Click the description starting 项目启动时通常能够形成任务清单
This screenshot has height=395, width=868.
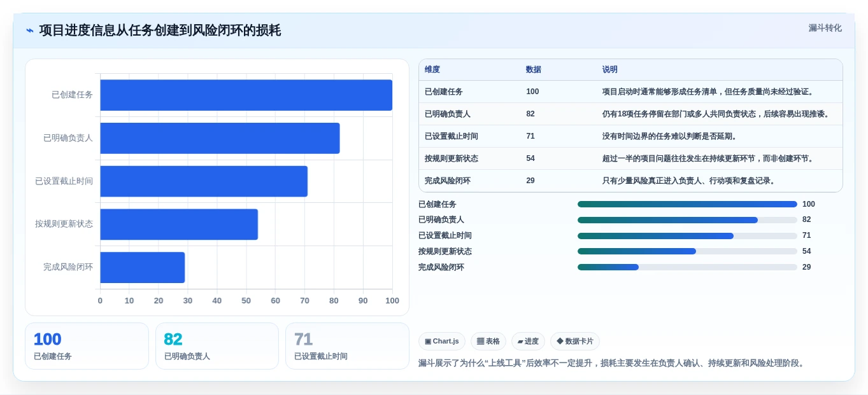pos(708,92)
